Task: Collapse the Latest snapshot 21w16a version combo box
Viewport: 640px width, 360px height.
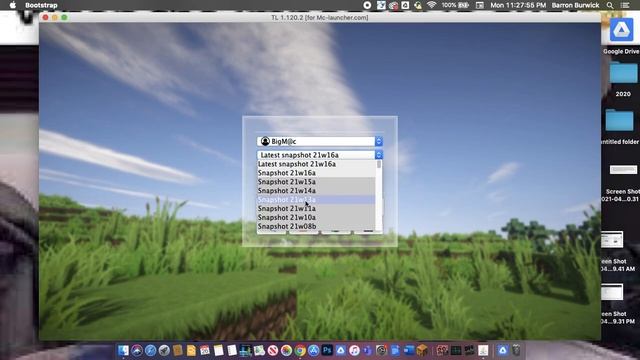Action: coord(320,155)
